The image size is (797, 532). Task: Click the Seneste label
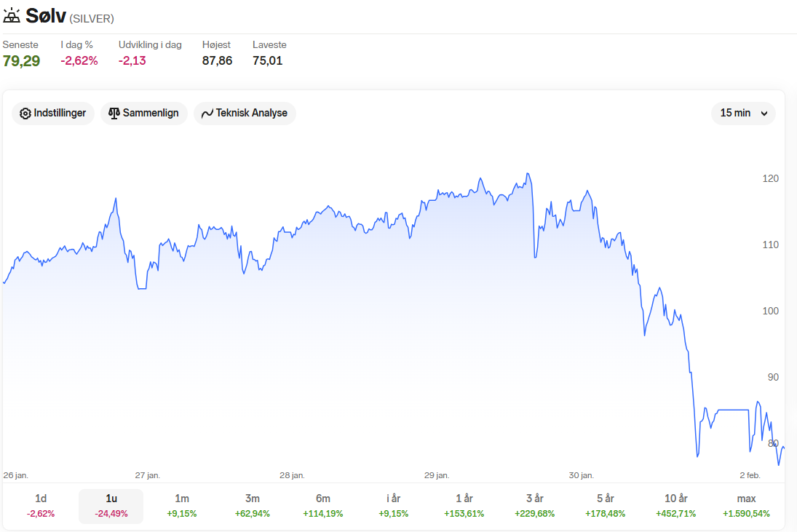(20, 44)
